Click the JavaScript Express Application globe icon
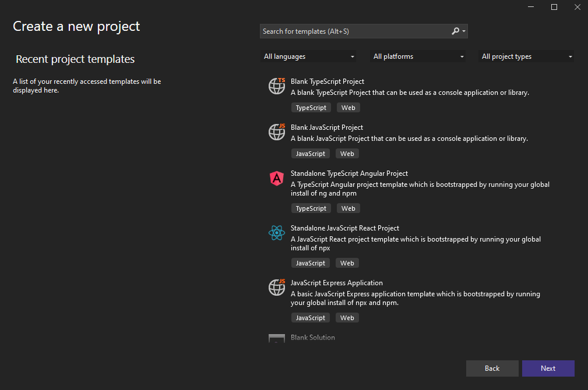Image resolution: width=588 pixels, height=390 pixels. click(x=277, y=288)
